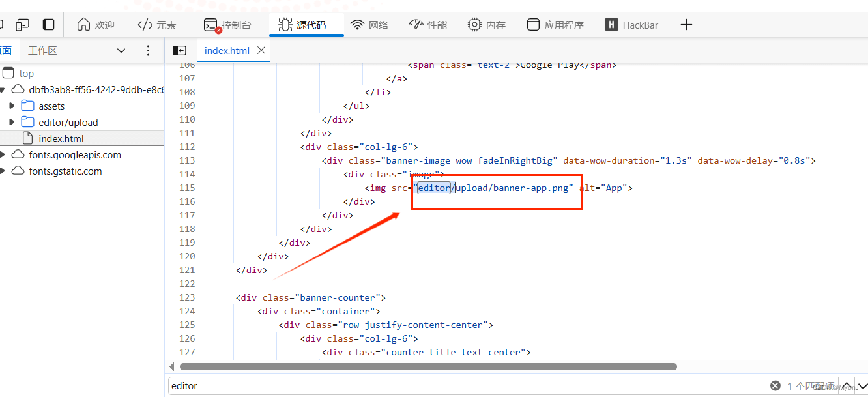
Task: Toggle the device emulation toolbar
Action: click(22, 23)
